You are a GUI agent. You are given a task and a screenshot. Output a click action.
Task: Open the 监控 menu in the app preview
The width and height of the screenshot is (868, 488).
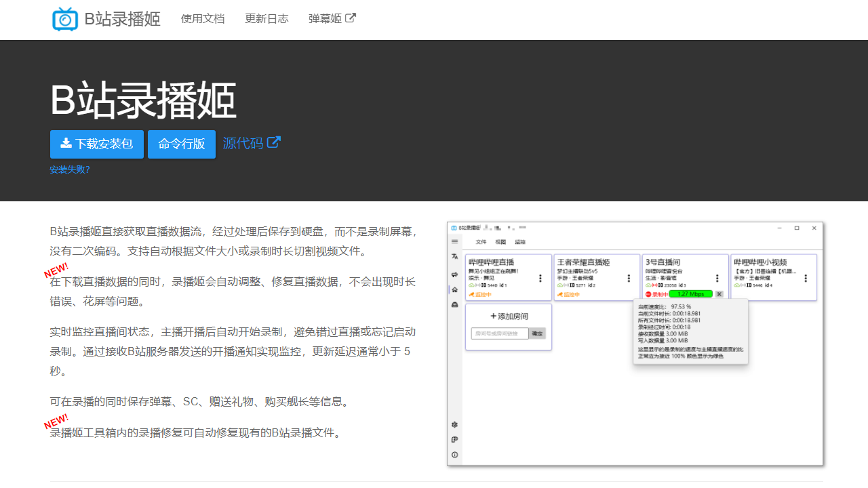click(x=520, y=242)
